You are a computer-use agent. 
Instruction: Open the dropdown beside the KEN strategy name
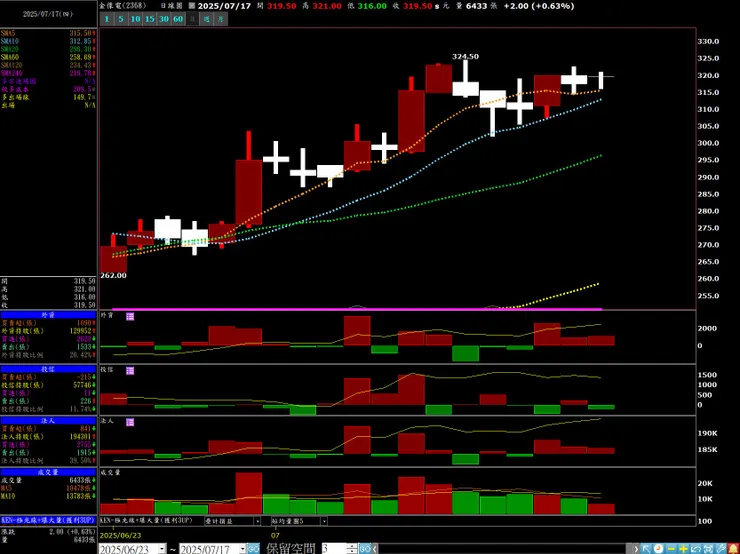click(x=258, y=521)
